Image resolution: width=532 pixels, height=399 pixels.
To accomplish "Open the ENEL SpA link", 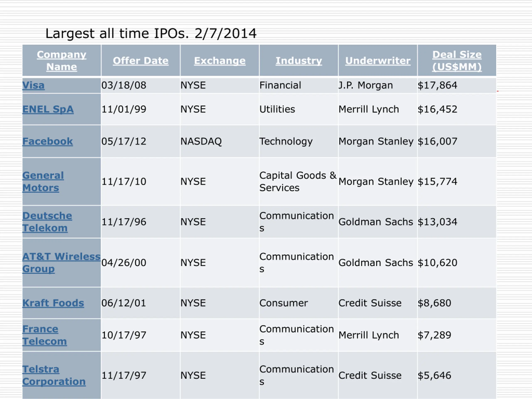I will 48,109.
